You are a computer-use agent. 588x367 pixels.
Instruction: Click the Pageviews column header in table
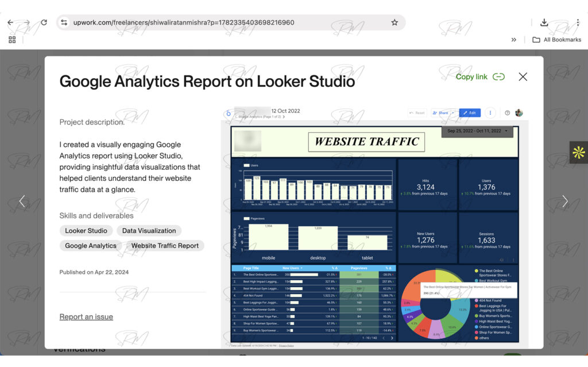pyautogui.click(x=359, y=268)
